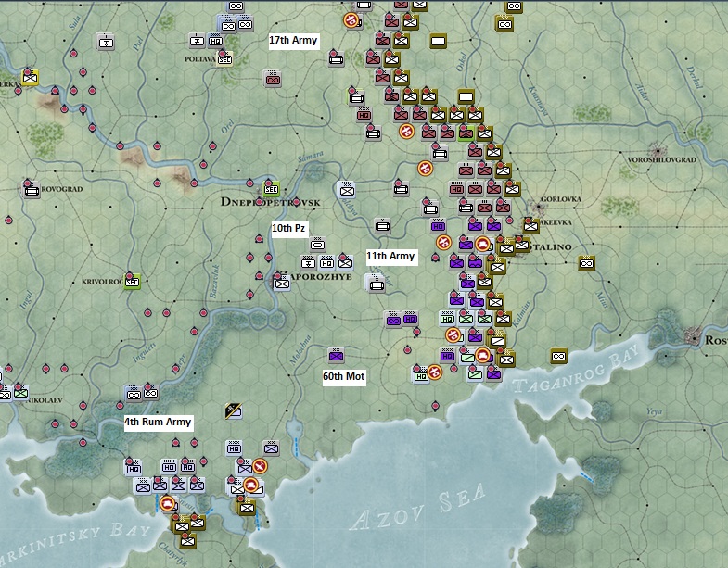This screenshot has height=568, width=728.
Task: Select the red armored counter south of Poltava
Action: (273, 80)
